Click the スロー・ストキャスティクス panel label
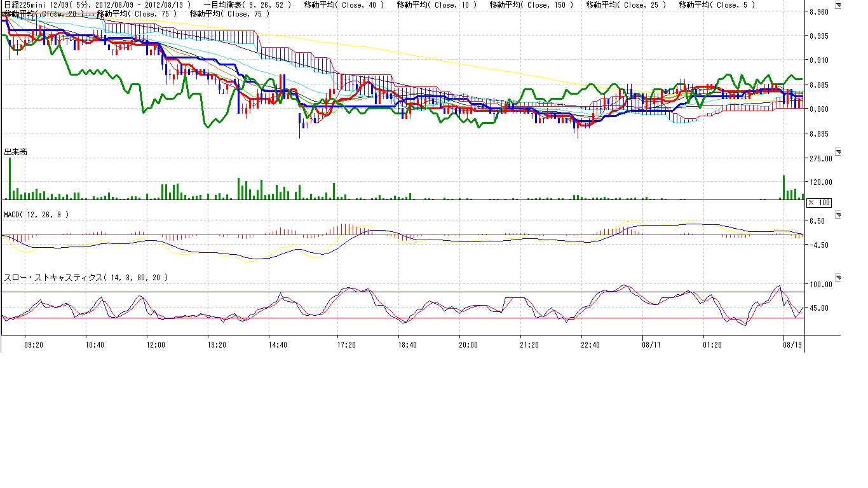The image size is (868, 488). (86, 278)
